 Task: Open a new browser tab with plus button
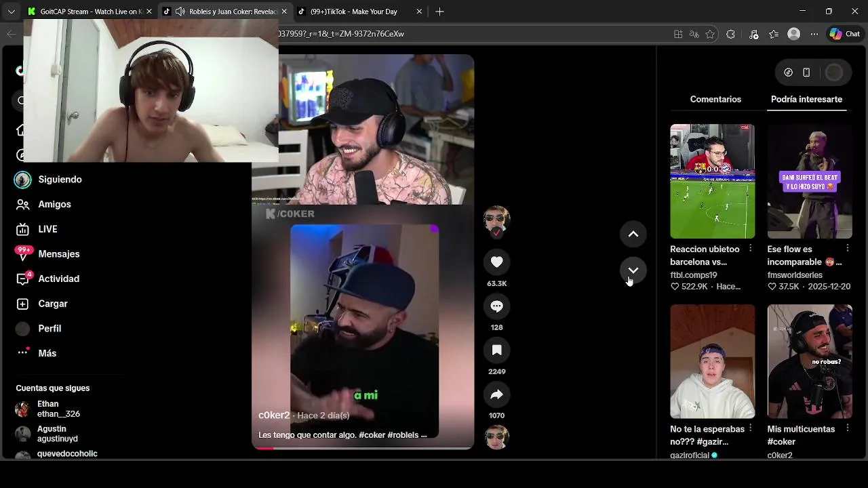coord(439,12)
